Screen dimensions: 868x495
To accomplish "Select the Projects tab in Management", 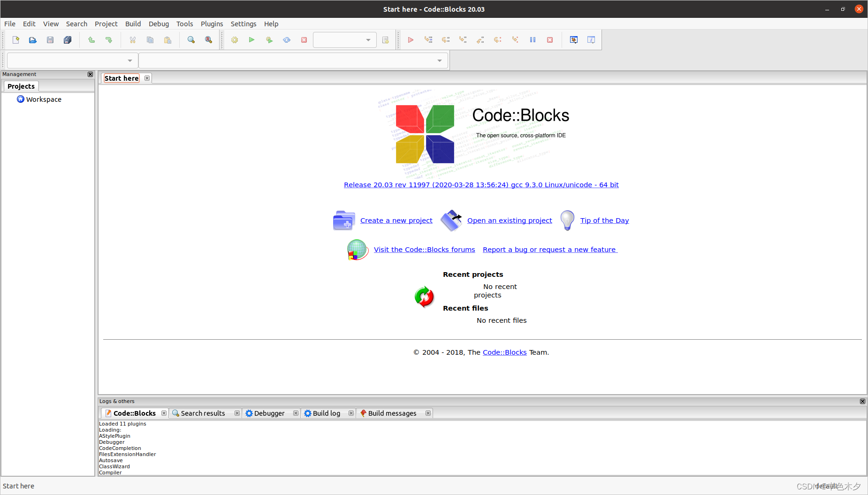I will point(21,86).
